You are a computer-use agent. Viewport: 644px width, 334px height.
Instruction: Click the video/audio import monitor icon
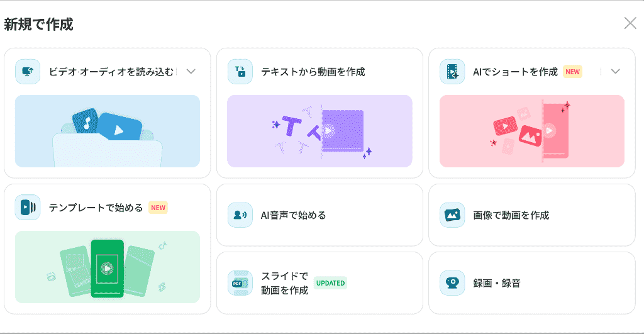28,72
